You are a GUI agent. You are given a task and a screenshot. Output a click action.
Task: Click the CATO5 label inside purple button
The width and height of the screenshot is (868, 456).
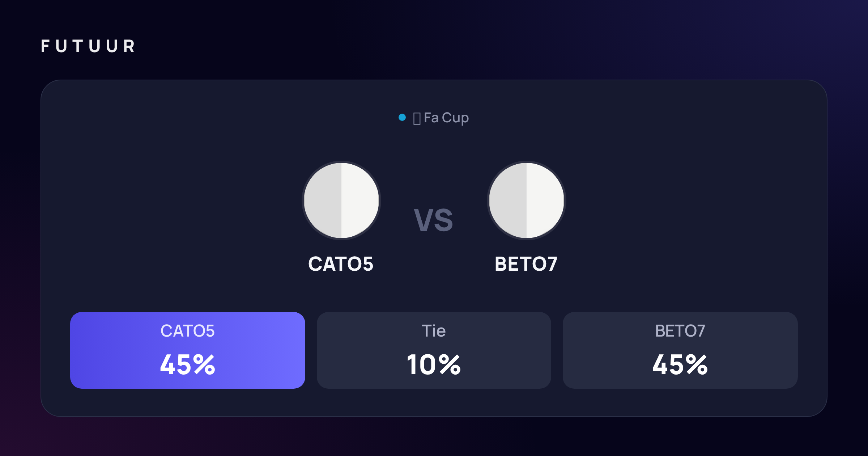coord(188,331)
